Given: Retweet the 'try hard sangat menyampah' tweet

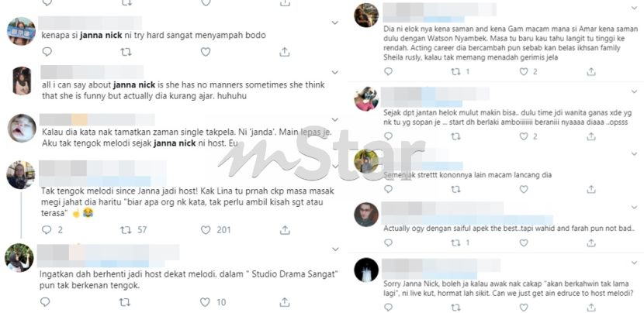Looking at the screenshot, I should (126, 52).
